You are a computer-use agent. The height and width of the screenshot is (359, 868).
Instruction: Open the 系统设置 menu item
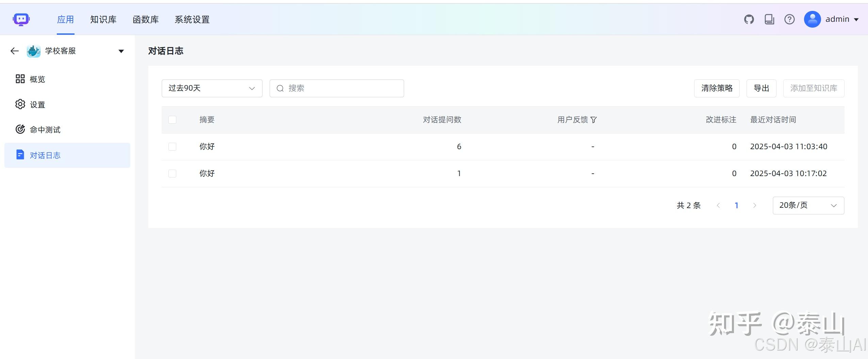192,19
